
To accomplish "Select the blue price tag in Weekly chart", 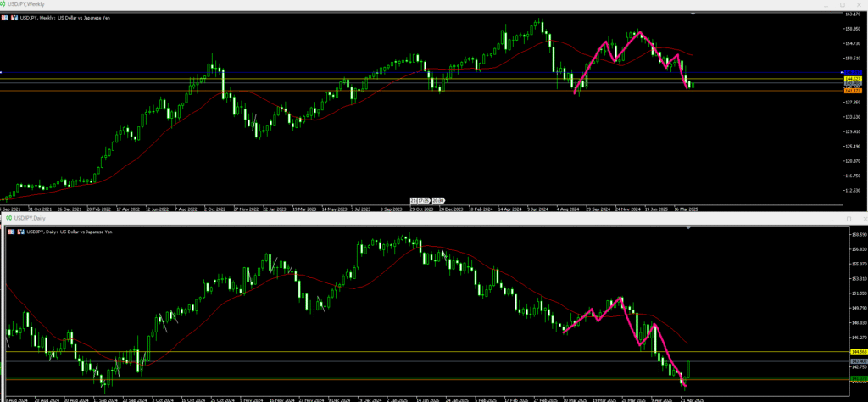I will tap(853, 72).
